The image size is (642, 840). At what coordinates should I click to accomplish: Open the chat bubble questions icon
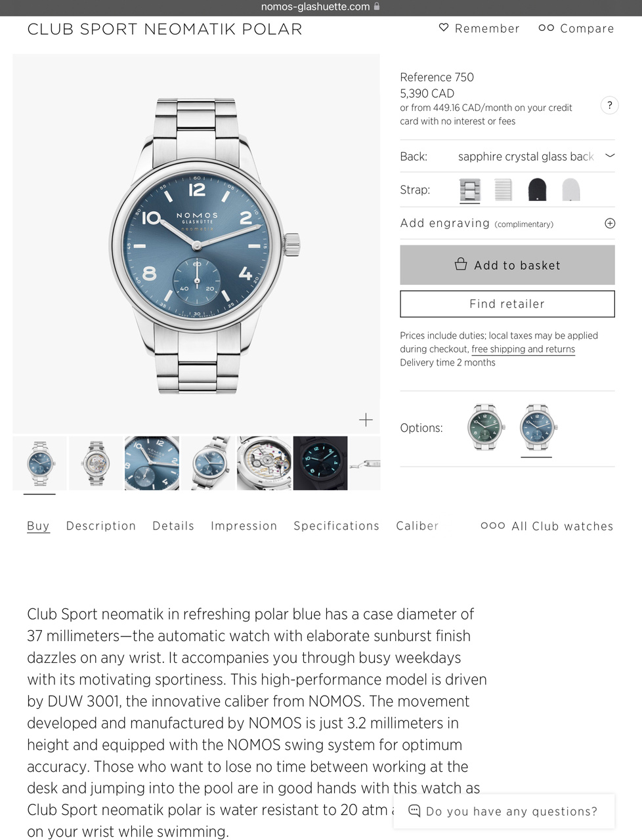click(x=414, y=810)
